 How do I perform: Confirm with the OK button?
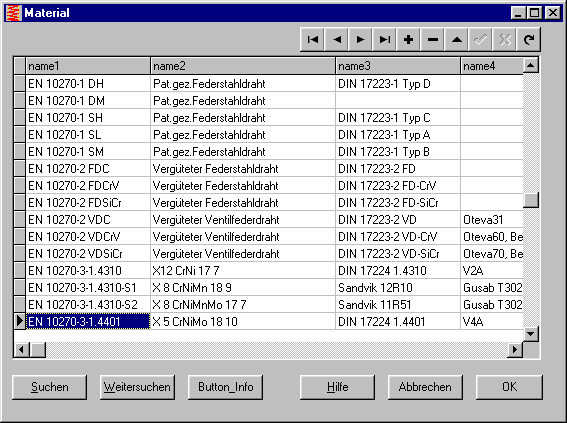[x=510, y=387]
